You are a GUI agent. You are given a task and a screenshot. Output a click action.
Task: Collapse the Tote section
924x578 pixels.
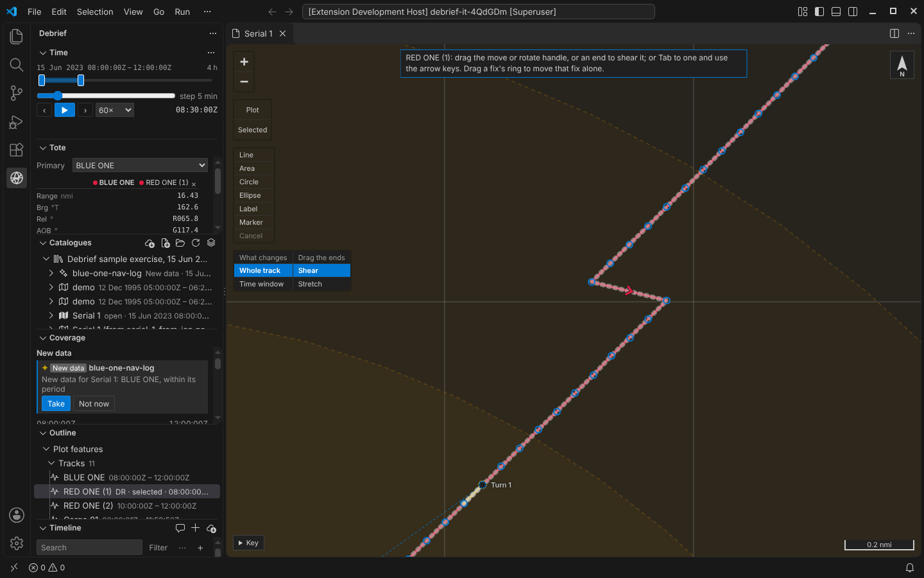point(43,148)
